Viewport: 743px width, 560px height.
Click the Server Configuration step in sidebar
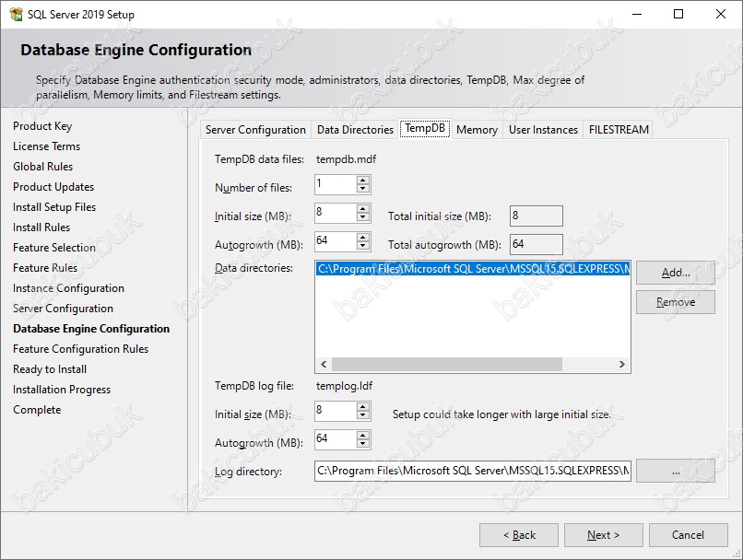(63, 309)
